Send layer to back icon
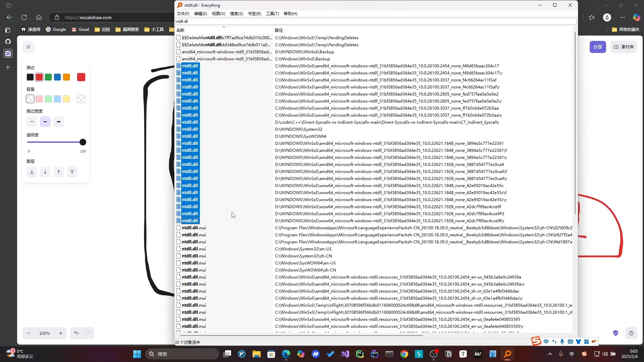This screenshot has height=362, width=644. pyautogui.click(x=32, y=172)
